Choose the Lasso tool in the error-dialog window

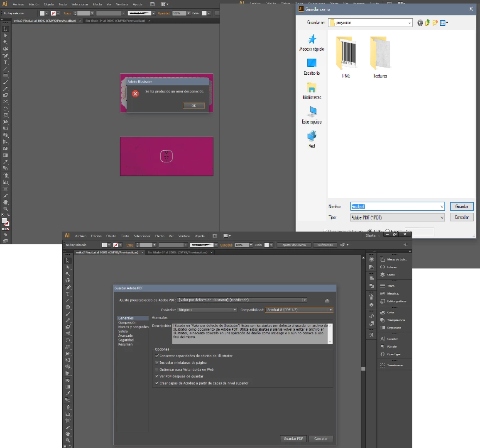(x=5, y=49)
